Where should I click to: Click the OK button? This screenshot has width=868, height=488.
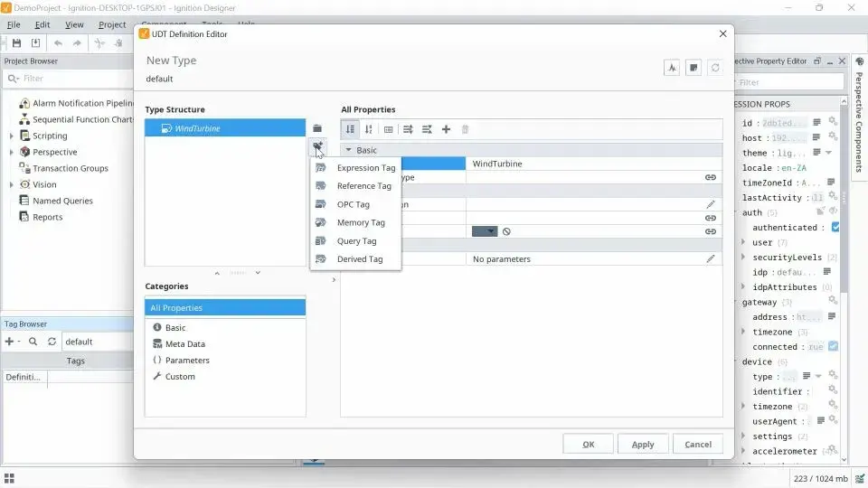(x=588, y=445)
